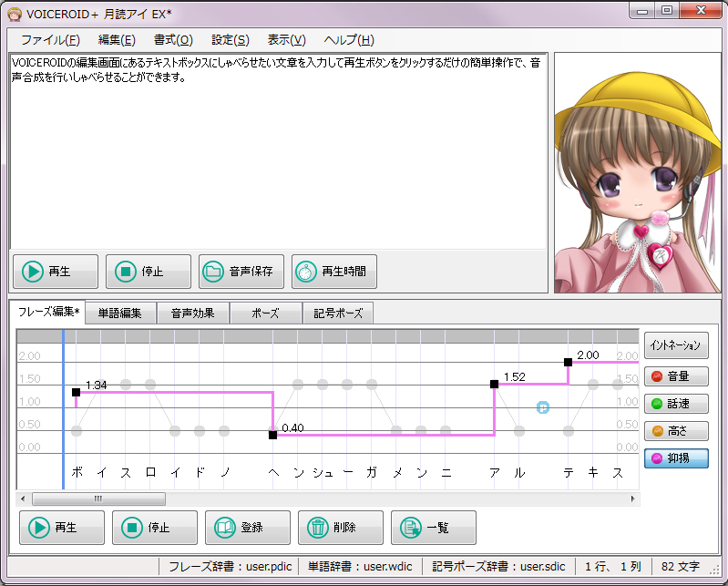Switch to the 単語編集 tab

(x=120, y=314)
